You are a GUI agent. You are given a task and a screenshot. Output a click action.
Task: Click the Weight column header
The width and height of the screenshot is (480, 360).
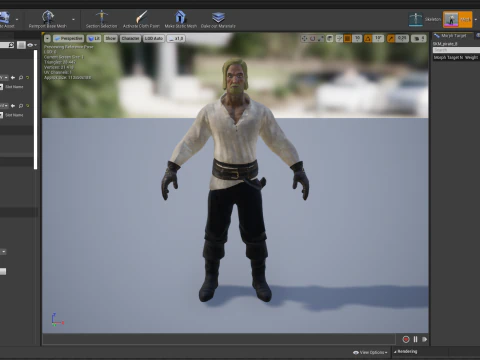[472, 58]
